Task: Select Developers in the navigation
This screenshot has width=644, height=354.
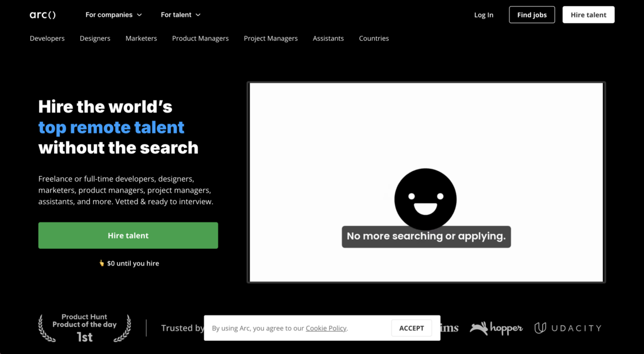Action: [47, 39]
